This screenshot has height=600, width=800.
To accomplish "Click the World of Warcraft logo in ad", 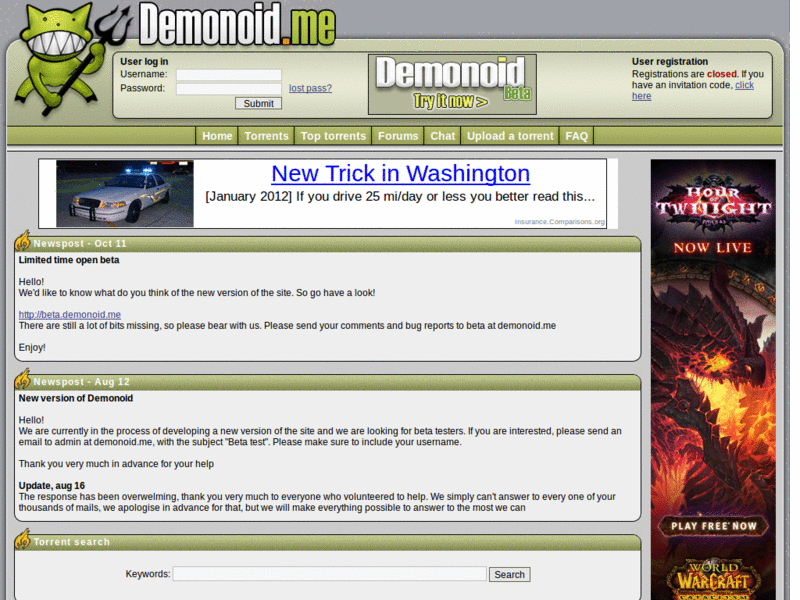I will click(x=713, y=580).
